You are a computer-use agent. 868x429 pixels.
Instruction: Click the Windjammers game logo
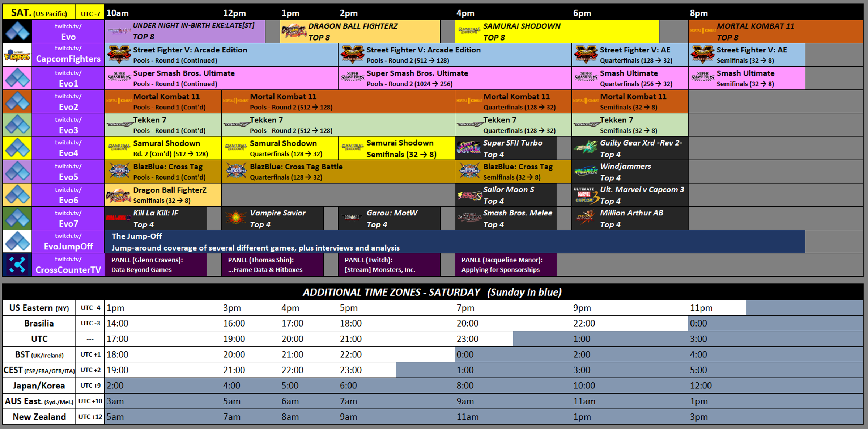tap(586, 171)
